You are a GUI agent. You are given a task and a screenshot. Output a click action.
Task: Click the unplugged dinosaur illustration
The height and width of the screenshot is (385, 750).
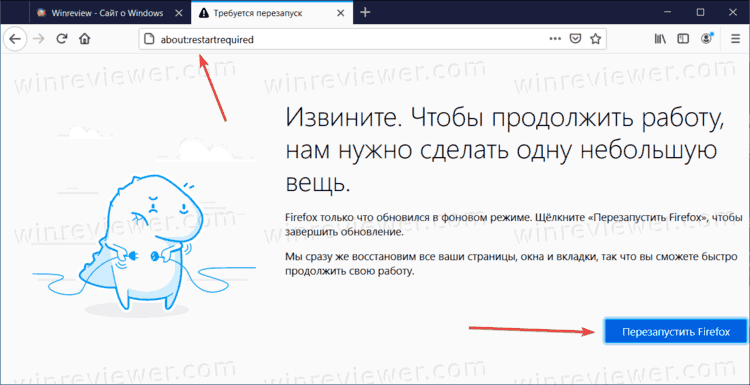point(143,245)
